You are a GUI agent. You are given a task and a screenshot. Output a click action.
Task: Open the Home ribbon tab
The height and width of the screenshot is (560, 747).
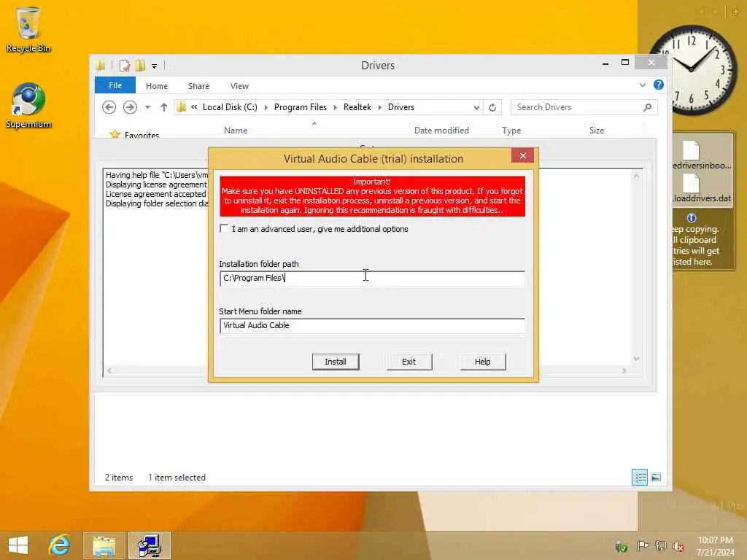click(157, 86)
